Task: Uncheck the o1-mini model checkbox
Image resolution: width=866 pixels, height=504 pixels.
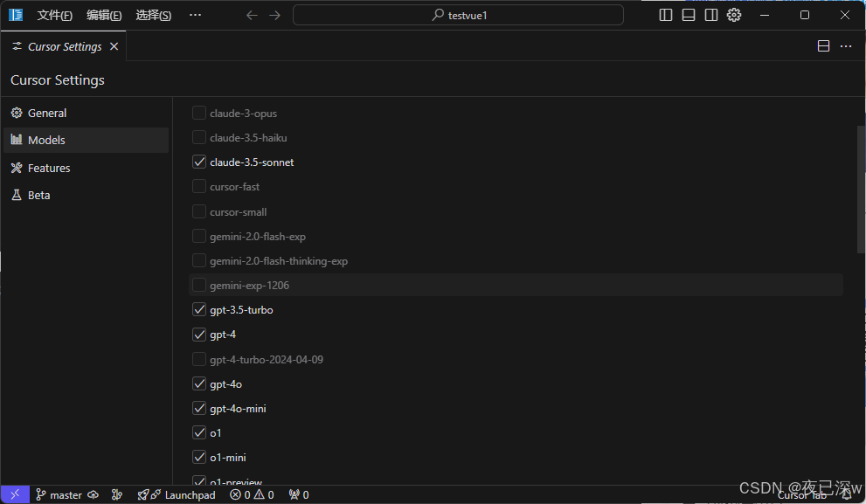Action: coord(199,457)
